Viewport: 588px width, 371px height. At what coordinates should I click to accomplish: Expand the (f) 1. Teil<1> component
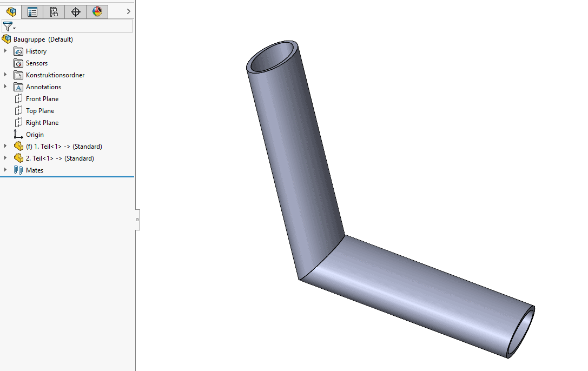click(5, 146)
